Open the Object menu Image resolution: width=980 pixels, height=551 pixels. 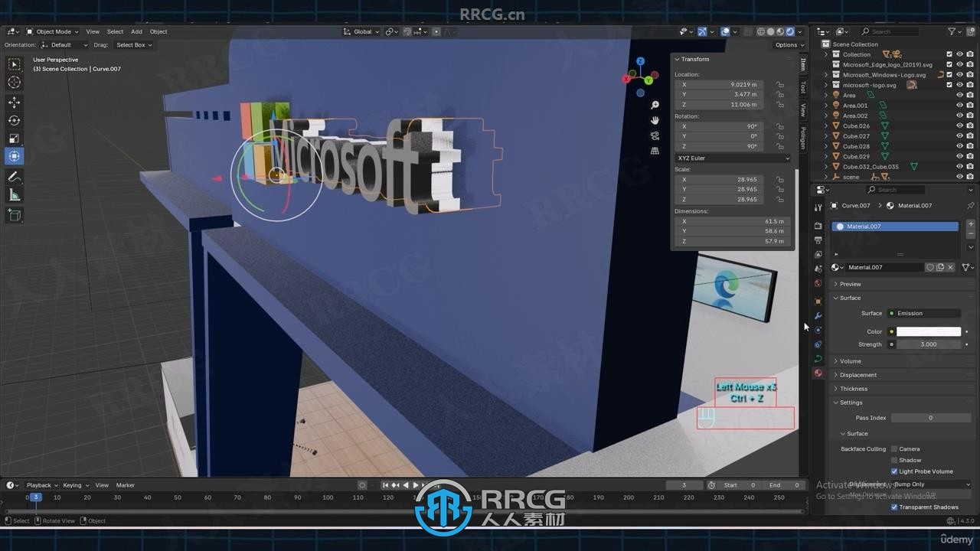coord(158,31)
